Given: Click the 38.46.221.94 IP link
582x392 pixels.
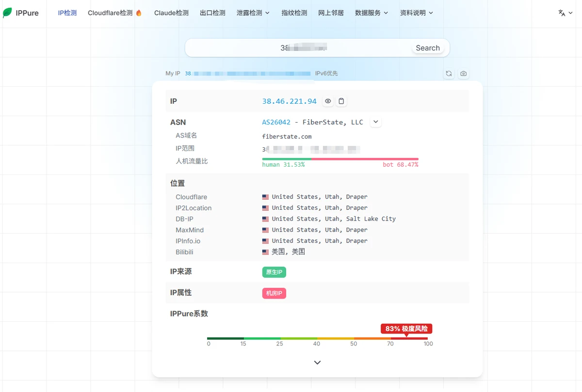Looking at the screenshot, I should click(290, 101).
